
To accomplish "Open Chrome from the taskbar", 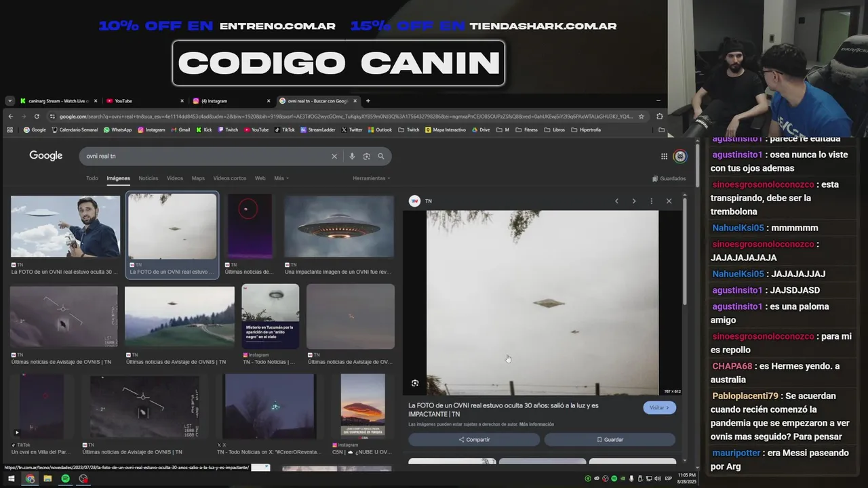I will pos(30,479).
